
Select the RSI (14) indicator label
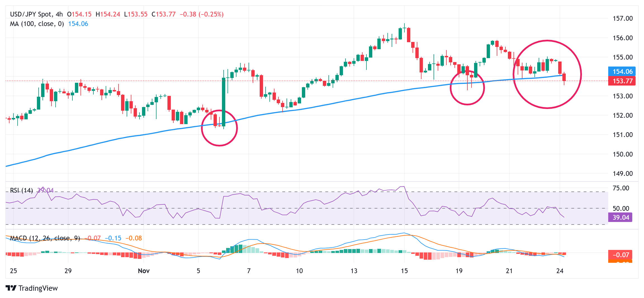(x=21, y=190)
